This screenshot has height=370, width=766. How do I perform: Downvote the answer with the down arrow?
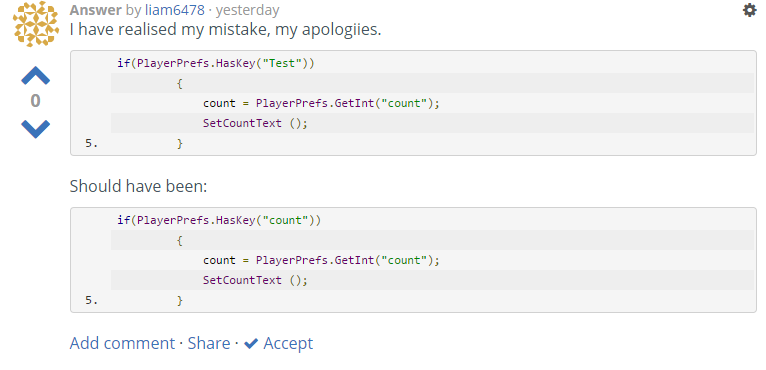[36, 129]
